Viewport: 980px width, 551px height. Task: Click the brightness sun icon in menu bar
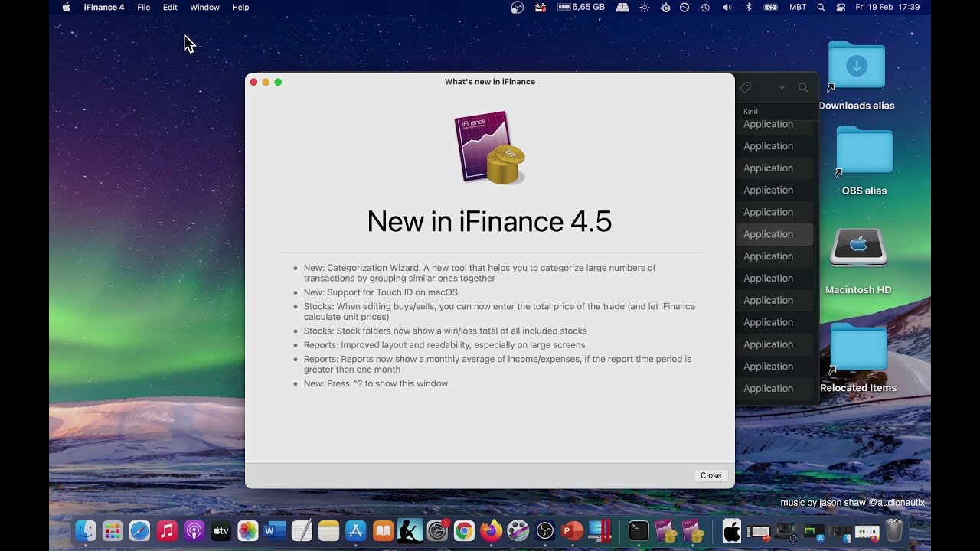coord(645,7)
